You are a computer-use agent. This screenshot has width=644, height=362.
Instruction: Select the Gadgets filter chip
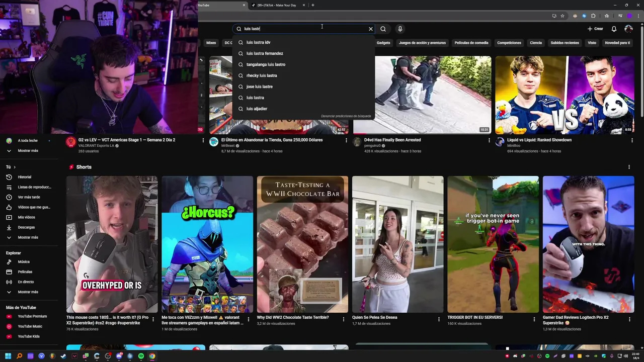pos(383,43)
